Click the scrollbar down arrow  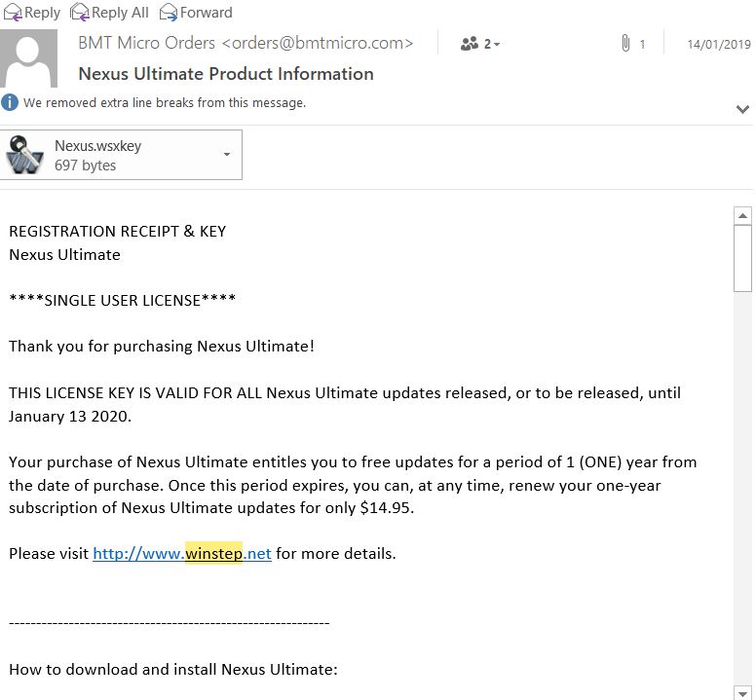[743, 692]
